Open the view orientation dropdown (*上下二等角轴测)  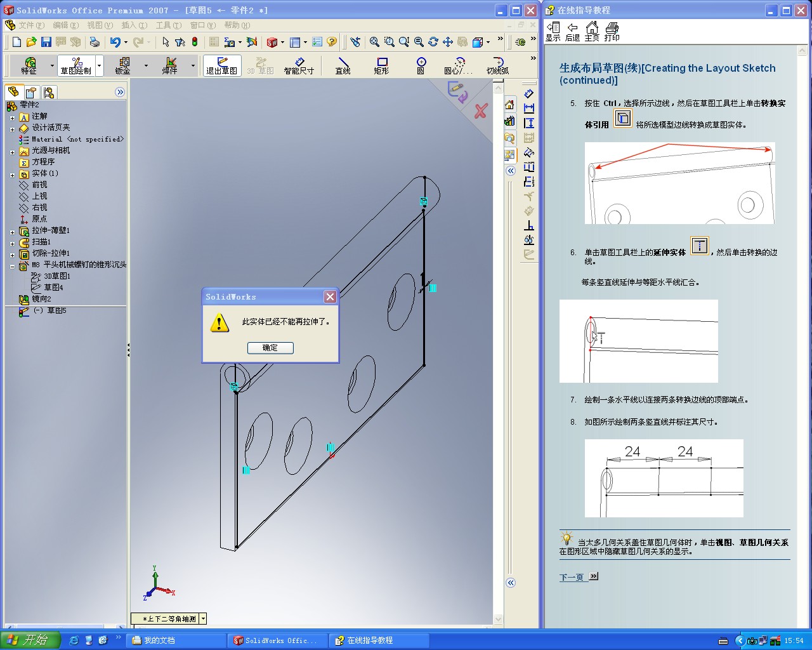click(x=203, y=618)
